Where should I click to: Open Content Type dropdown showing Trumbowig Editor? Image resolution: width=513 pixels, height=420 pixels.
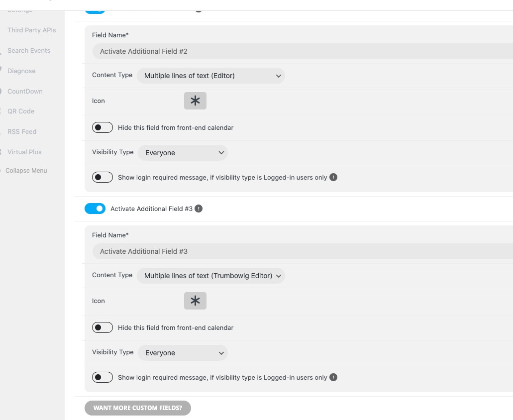click(x=211, y=276)
